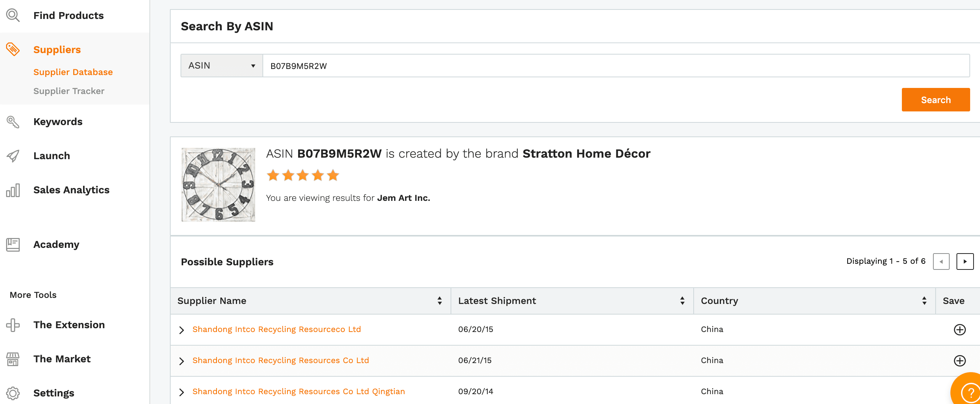
Task: Sort by Supplier Name column
Action: (440, 301)
